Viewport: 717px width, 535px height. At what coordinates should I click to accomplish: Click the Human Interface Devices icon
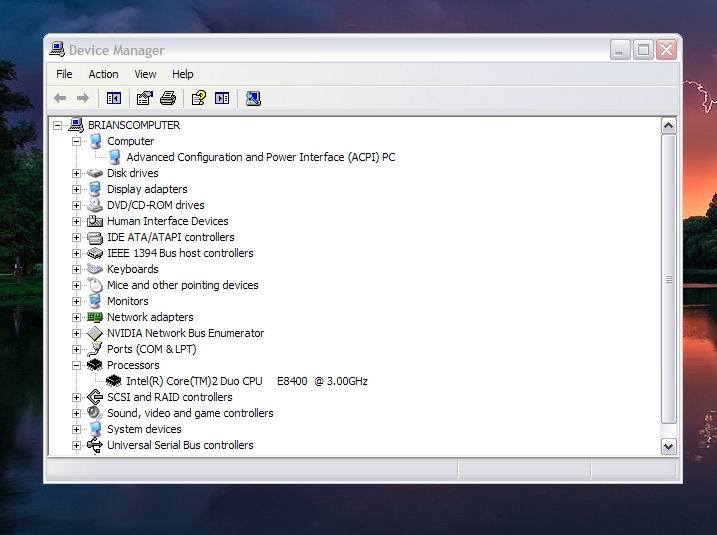95,221
